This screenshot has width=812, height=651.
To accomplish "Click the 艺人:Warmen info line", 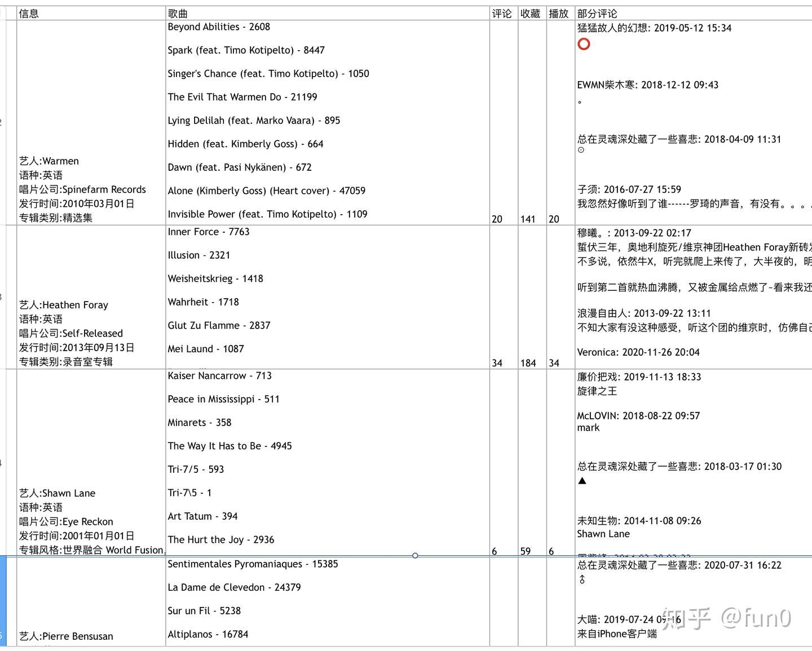I will point(49,161).
